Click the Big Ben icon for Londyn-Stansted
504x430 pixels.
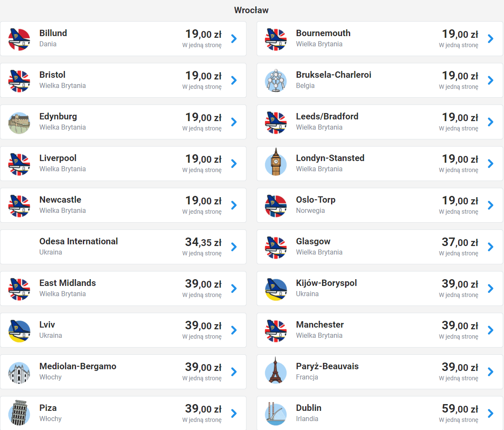click(x=276, y=164)
